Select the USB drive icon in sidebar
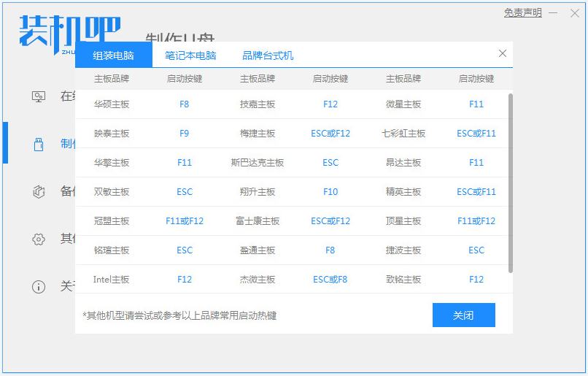Viewport: 588px width, 376px height. click(39, 144)
